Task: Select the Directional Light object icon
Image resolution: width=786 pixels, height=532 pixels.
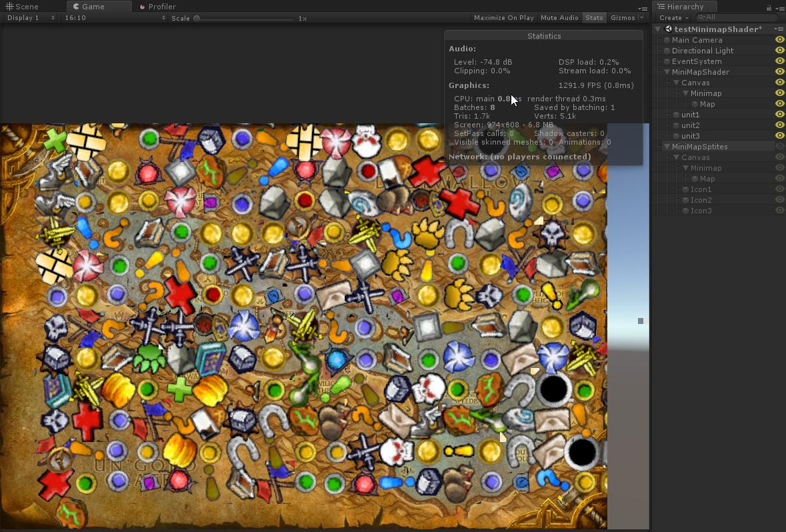Action: [x=667, y=51]
